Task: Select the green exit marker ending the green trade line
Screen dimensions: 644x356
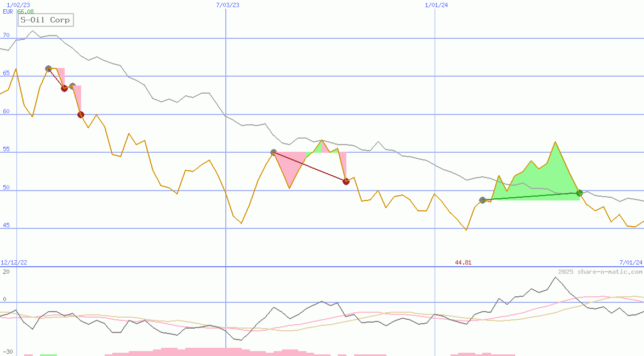Action: [579, 193]
